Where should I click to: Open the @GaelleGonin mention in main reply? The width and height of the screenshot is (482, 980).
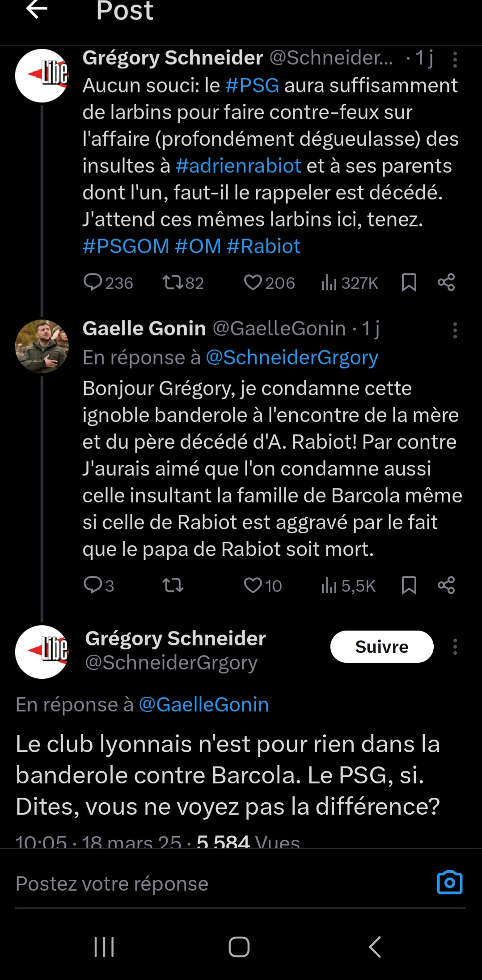pyautogui.click(x=204, y=705)
